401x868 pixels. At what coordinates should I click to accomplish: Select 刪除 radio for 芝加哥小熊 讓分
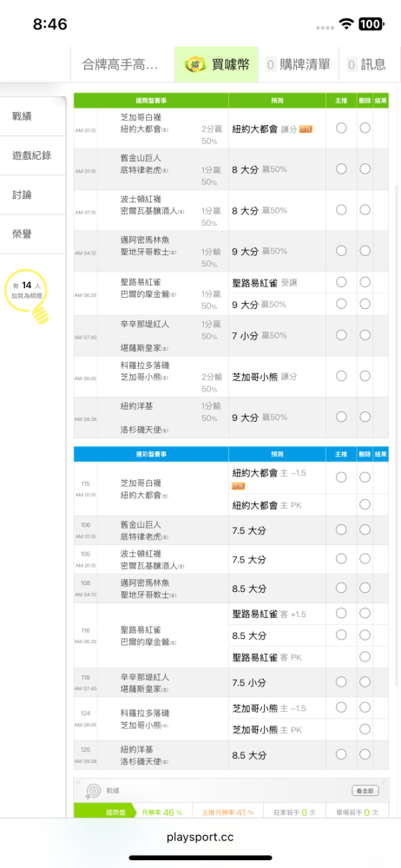(x=365, y=376)
